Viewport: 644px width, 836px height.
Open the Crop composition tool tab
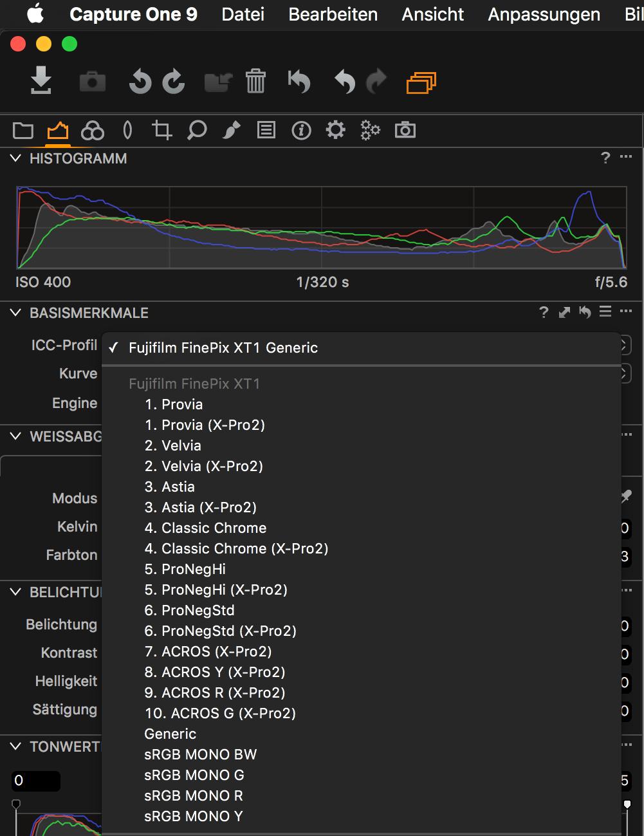(161, 131)
